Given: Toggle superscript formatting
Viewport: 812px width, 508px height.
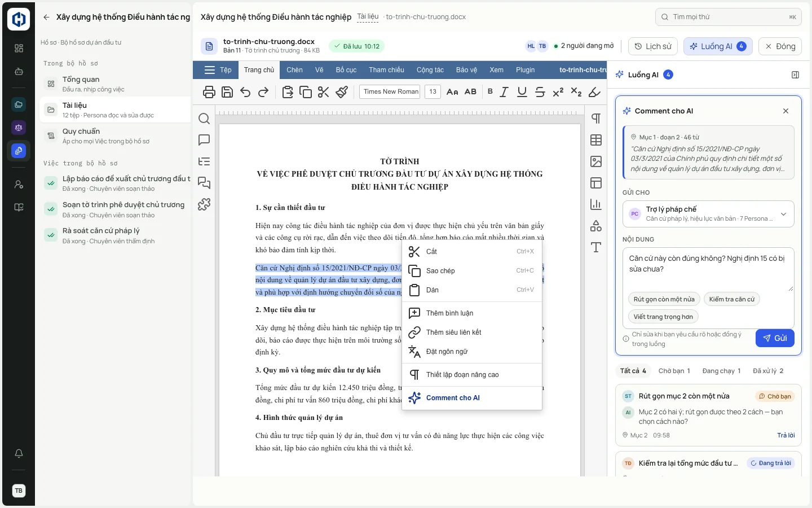Looking at the screenshot, I should click(x=558, y=92).
